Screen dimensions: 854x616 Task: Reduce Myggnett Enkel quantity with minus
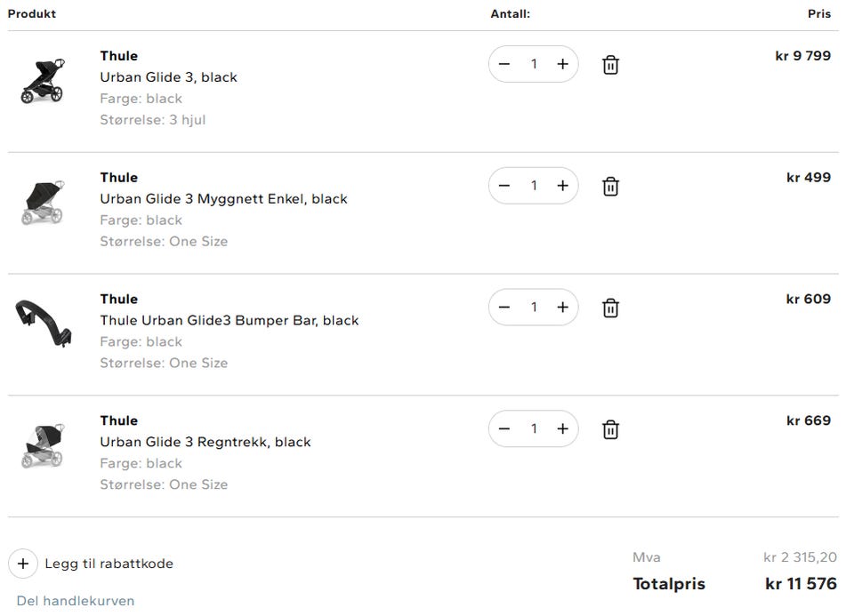pyautogui.click(x=504, y=186)
